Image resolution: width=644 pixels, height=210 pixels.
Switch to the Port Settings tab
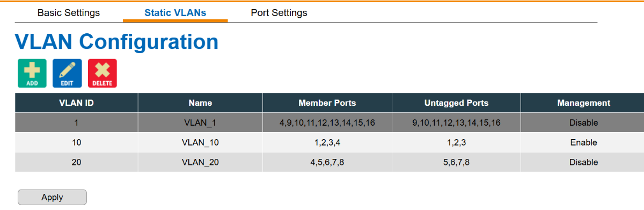click(x=279, y=13)
